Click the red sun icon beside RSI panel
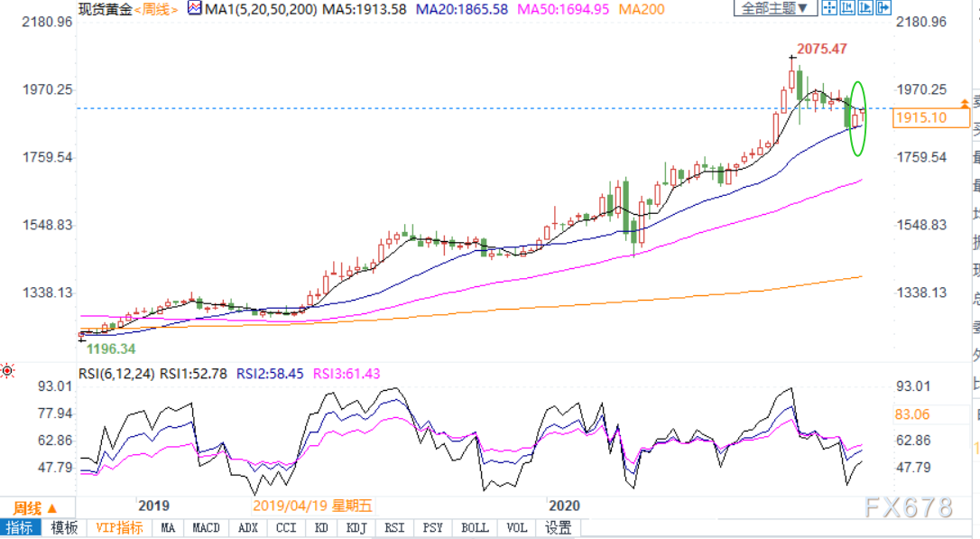This screenshot has width=980, height=539. 7,371
